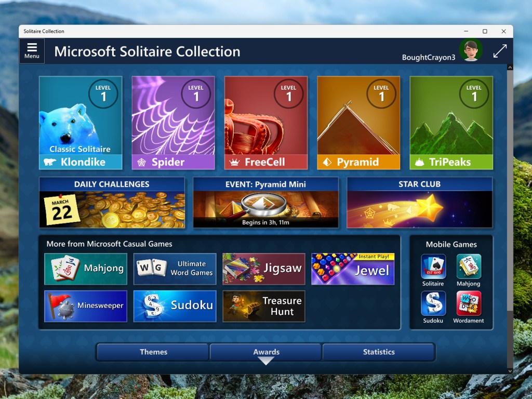This screenshot has height=399, width=532.
Task: View your game Statistics
Action: pyautogui.click(x=379, y=352)
